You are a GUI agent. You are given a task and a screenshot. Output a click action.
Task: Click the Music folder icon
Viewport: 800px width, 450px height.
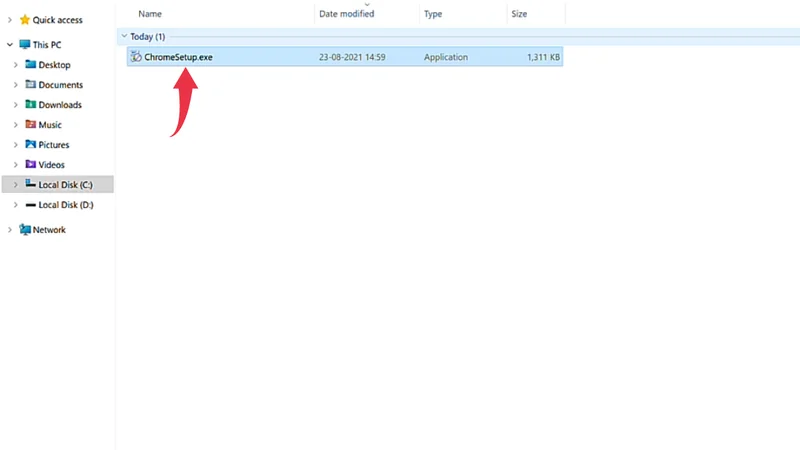[x=31, y=125]
